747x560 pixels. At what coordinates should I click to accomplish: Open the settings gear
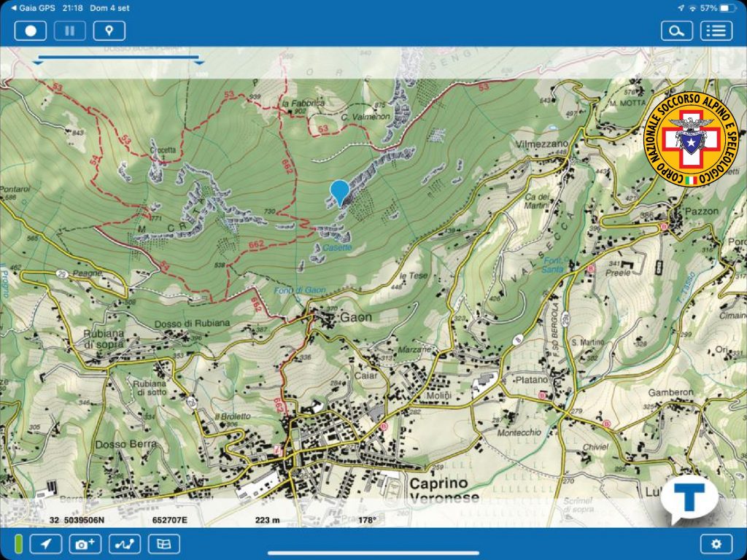pos(716,543)
